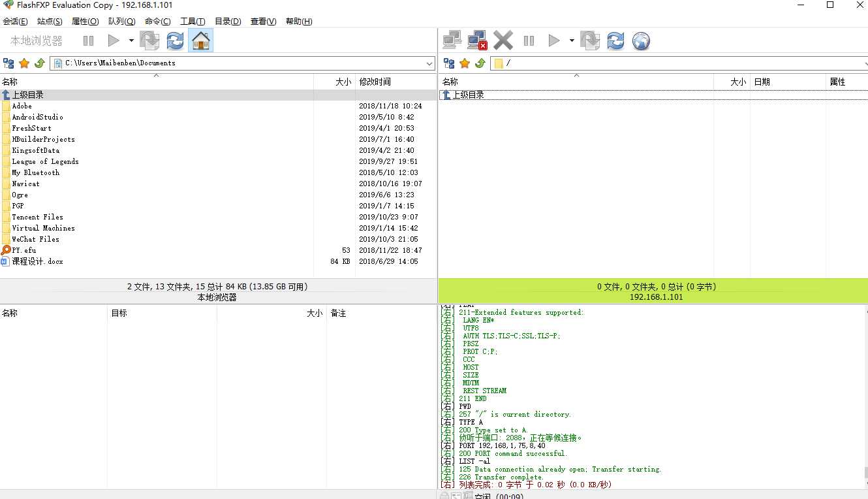The height and width of the screenshot is (499, 868).
Task: Open local bookmarks star icon
Action: click(x=24, y=63)
